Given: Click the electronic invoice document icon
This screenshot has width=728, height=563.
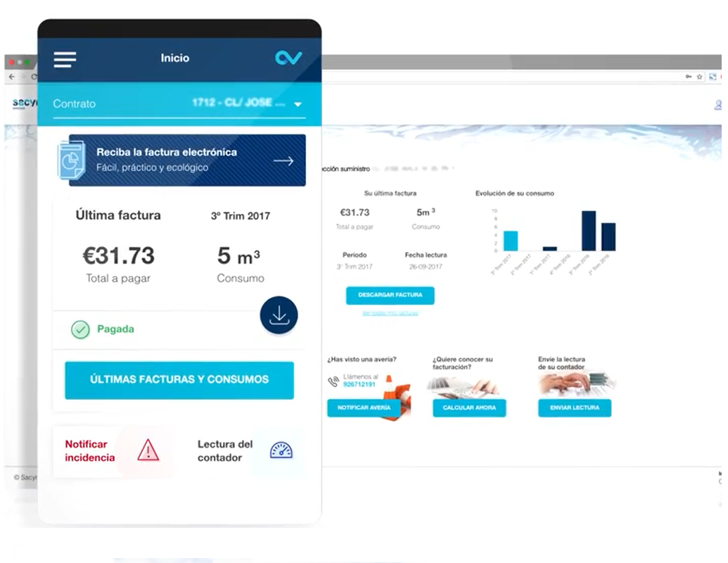Looking at the screenshot, I should (x=72, y=160).
